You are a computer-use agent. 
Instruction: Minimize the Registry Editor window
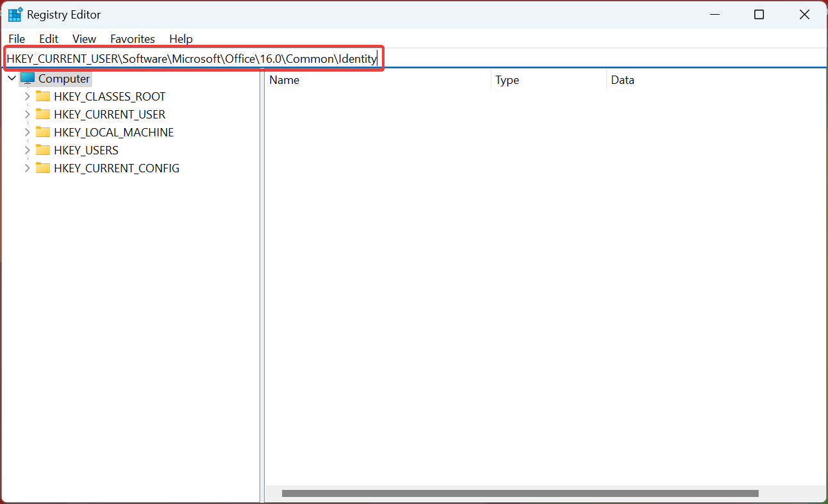714,15
